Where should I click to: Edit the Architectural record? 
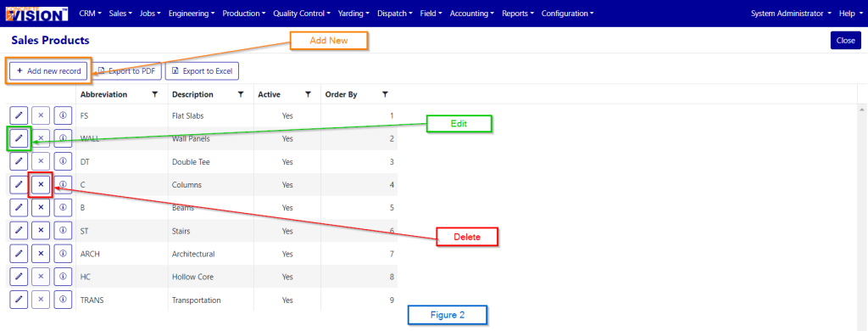[19, 254]
